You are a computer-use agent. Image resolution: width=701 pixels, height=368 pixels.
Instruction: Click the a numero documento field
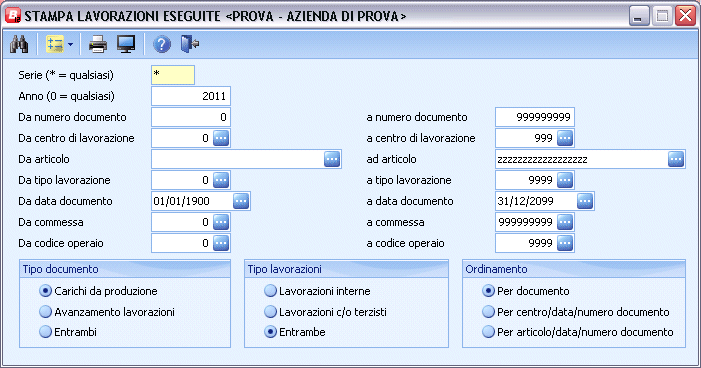[x=535, y=117]
